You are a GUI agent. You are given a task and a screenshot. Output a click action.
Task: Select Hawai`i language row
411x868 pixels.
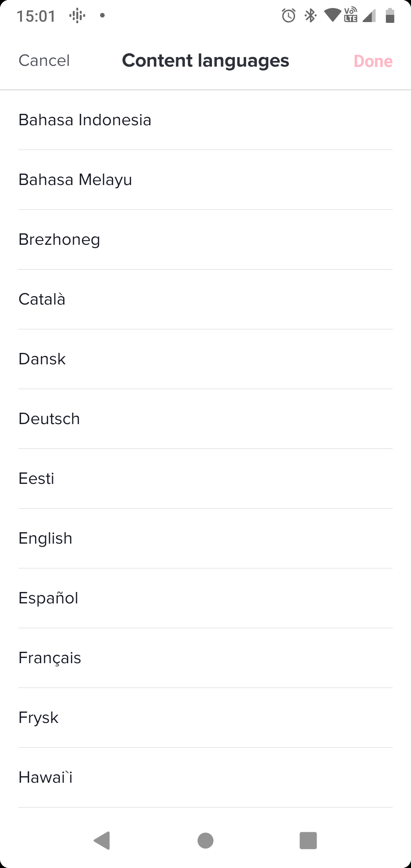(x=205, y=777)
